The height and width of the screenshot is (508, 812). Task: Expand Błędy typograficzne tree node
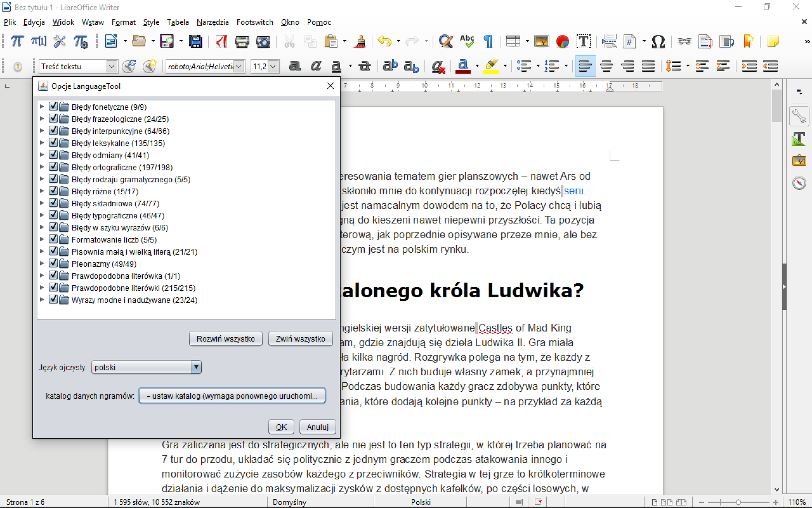[x=42, y=215]
